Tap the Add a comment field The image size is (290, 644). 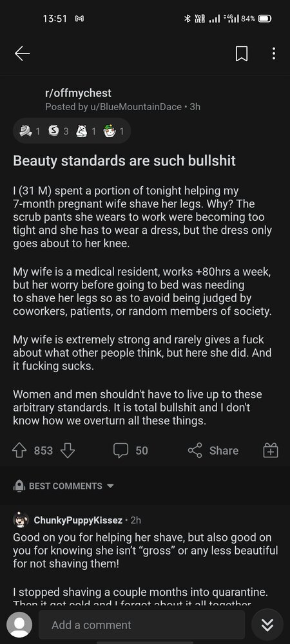[142, 625]
